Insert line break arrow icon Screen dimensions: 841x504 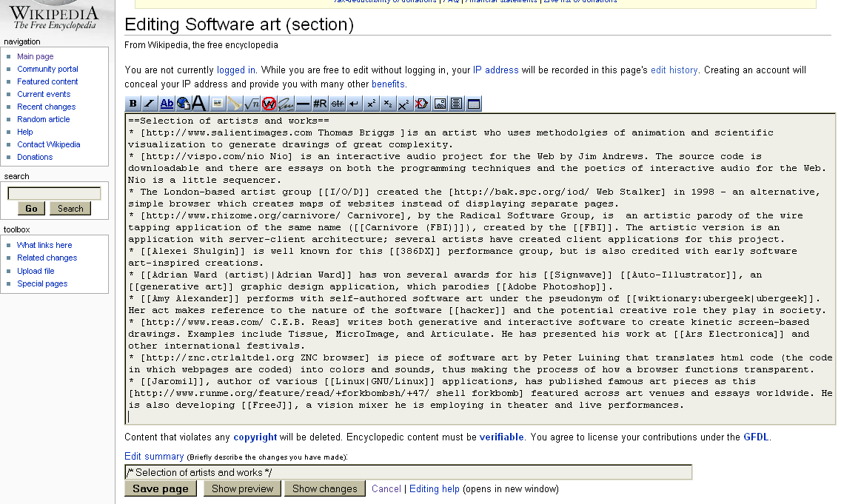pyautogui.click(x=353, y=104)
